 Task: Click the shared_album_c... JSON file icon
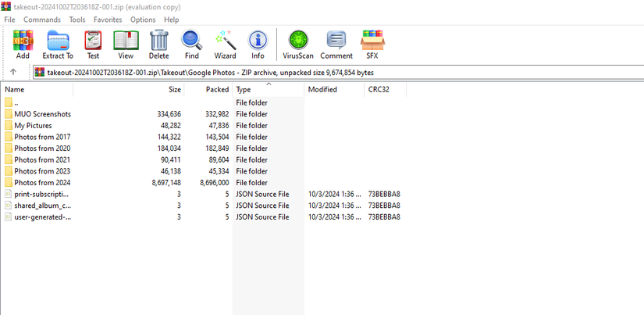coord(9,206)
